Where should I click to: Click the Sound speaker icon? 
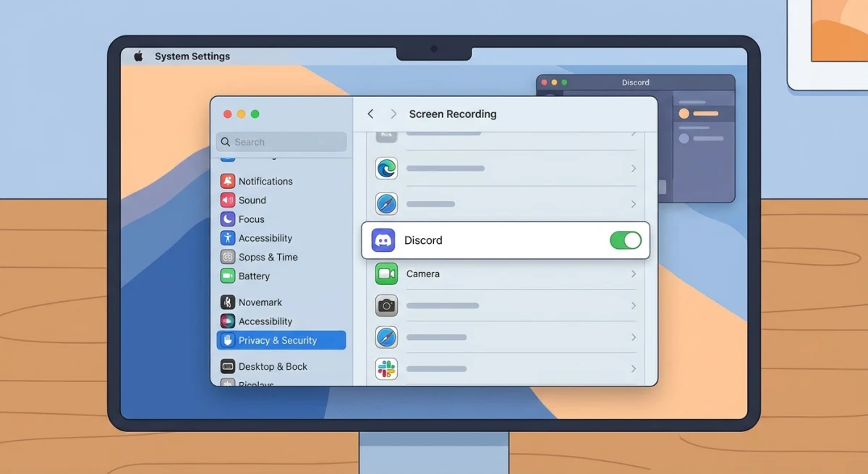coord(228,200)
